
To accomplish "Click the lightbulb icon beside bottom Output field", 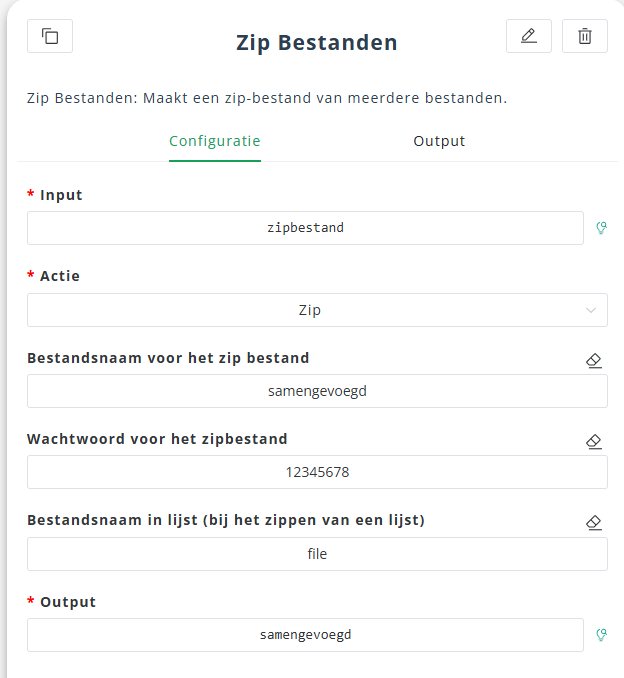I will point(601,634).
